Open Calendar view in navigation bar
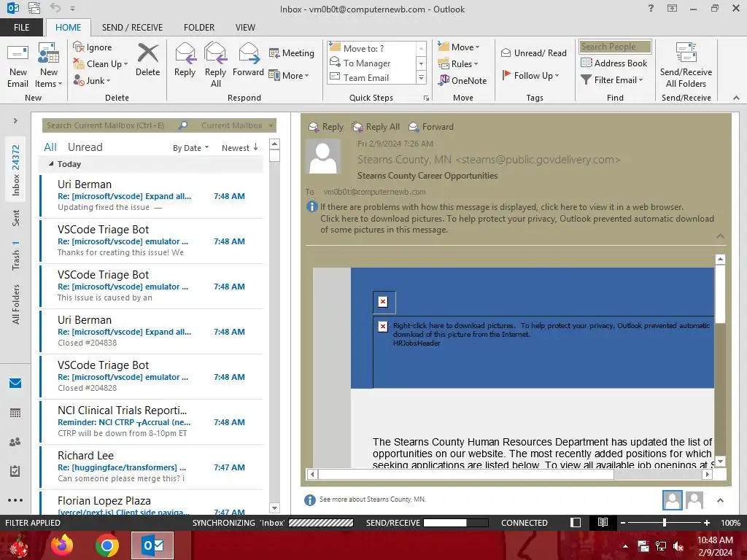The width and height of the screenshot is (747, 560). 15,413
